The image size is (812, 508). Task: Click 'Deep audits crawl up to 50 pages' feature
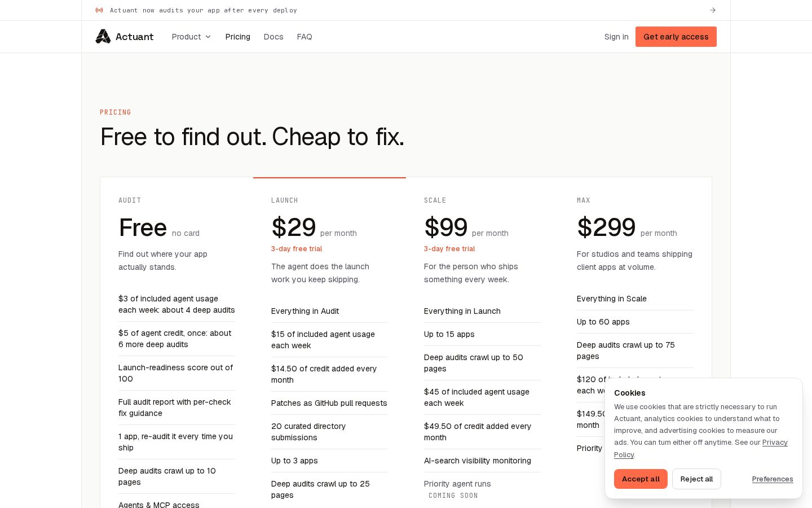pos(474,363)
